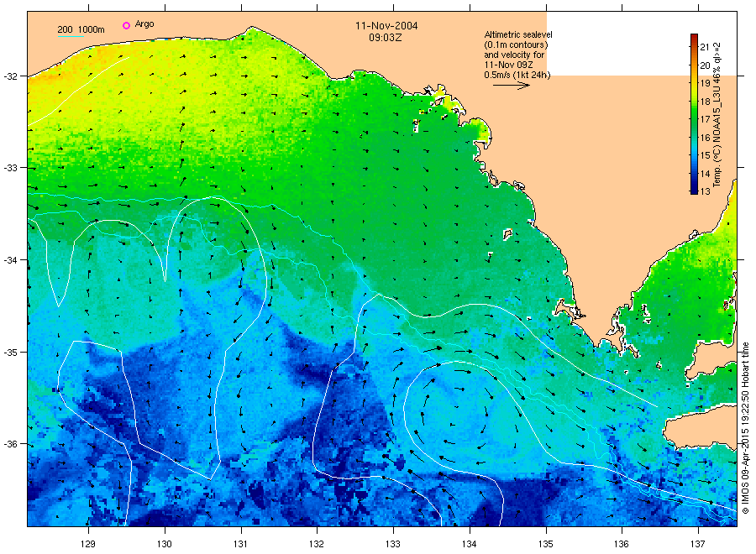756x554 pixels.
Task: Click the 'and velocity for' legend line
Action: click(x=514, y=55)
